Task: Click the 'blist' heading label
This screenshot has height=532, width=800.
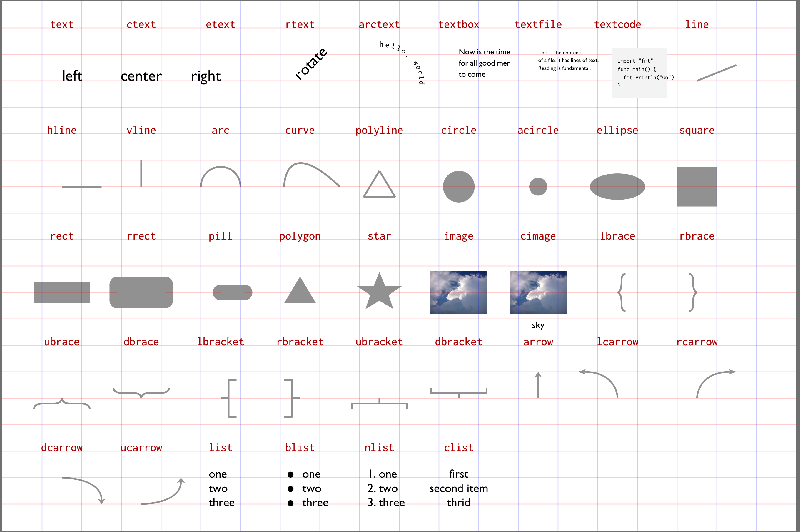Action: tap(300, 448)
